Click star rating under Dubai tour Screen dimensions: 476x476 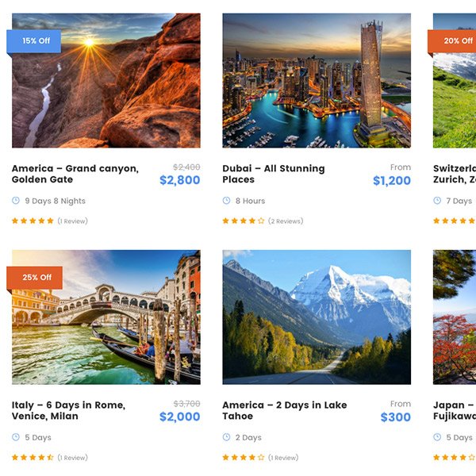point(243,221)
